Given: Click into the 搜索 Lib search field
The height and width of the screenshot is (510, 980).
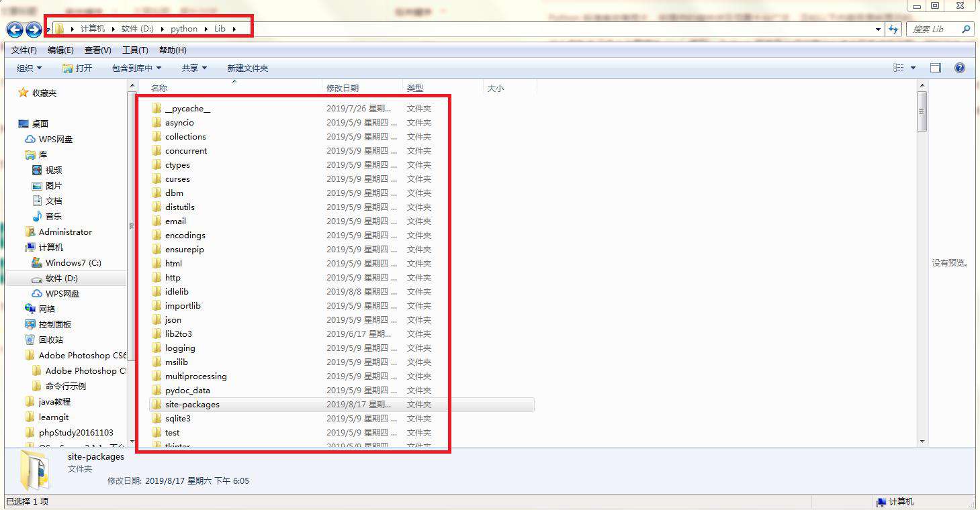Looking at the screenshot, I should (934, 30).
